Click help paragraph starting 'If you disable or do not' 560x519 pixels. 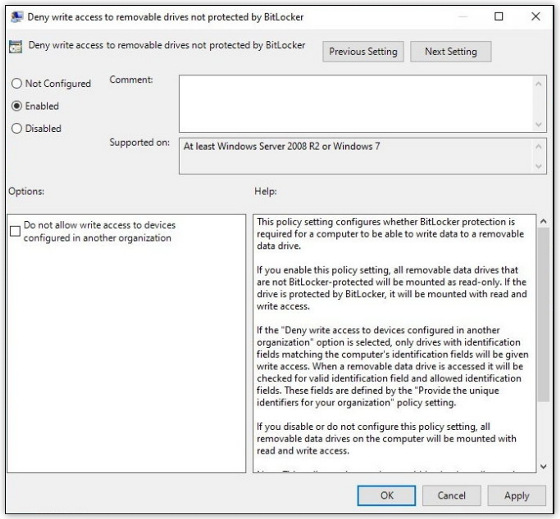(386, 439)
